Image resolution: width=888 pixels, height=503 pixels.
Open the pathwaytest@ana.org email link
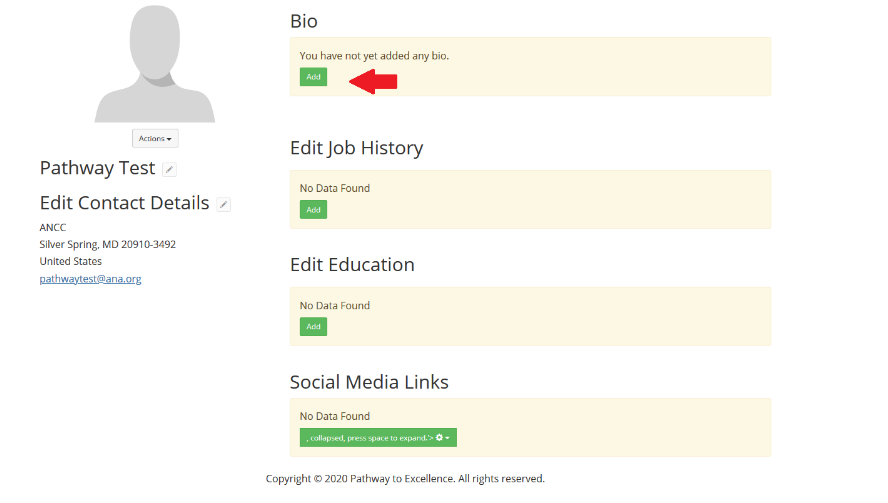[90, 279]
